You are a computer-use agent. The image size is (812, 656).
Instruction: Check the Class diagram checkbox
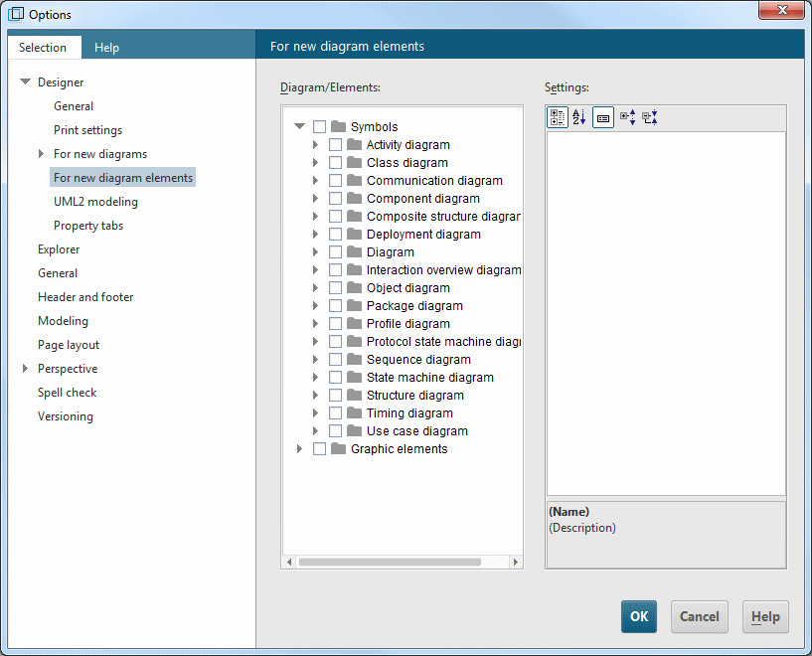pyautogui.click(x=336, y=163)
